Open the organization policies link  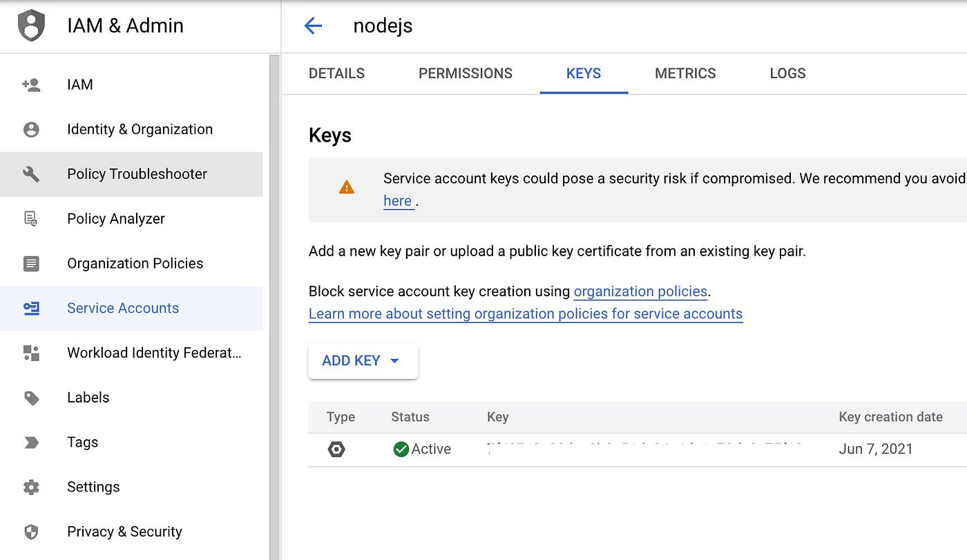point(640,291)
